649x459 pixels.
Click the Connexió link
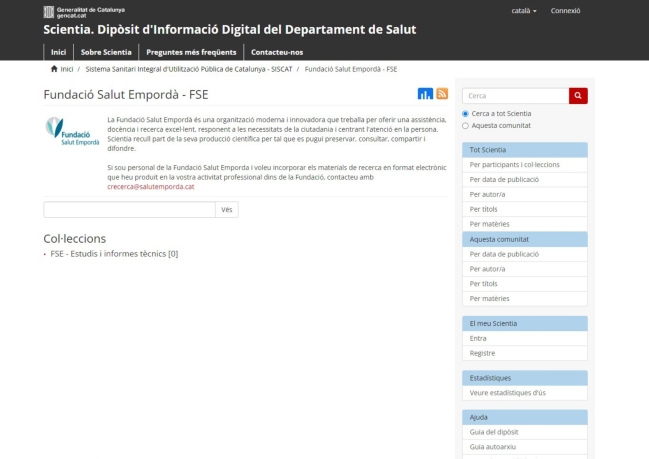[565, 11]
